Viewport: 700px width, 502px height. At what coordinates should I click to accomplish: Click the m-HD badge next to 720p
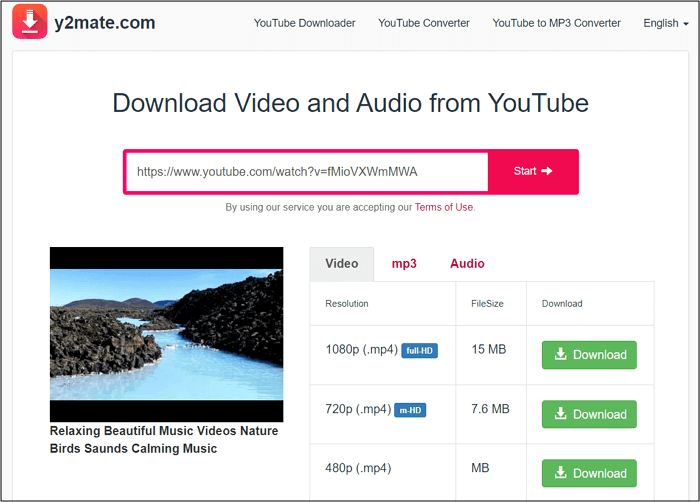(x=410, y=410)
